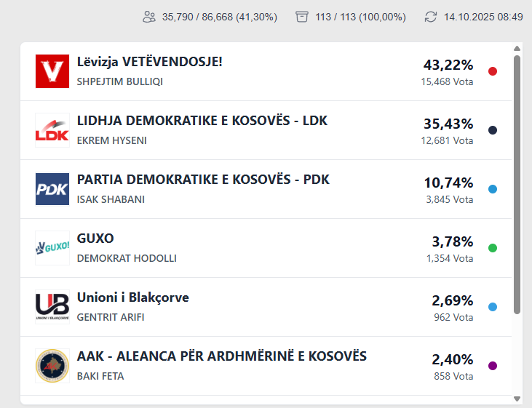Click the green dot beside GUXO
The height and width of the screenshot is (408, 532).
click(x=493, y=248)
